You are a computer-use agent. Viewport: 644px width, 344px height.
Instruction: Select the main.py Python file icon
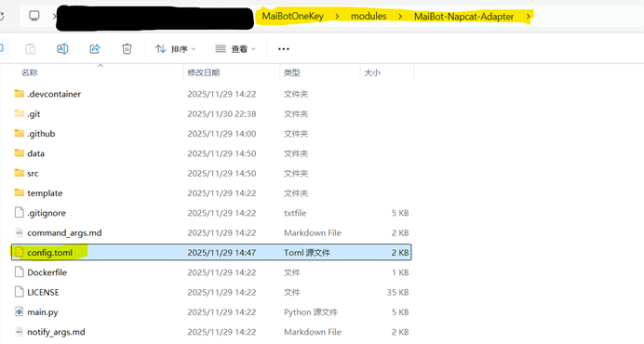point(19,311)
